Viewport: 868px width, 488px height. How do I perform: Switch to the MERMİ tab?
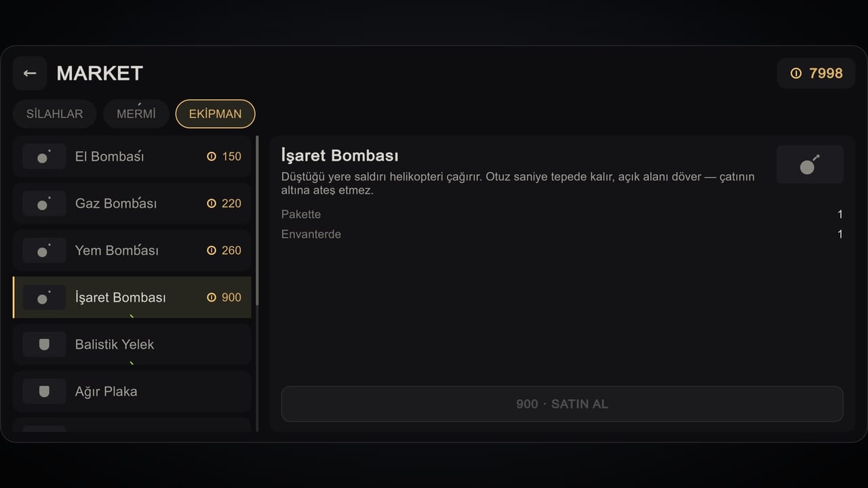click(x=136, y=114)
